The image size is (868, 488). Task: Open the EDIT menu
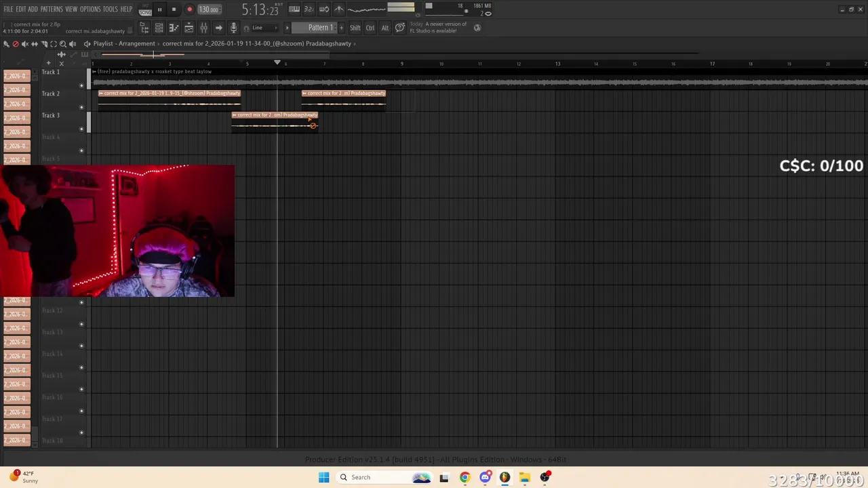(21, 9)
